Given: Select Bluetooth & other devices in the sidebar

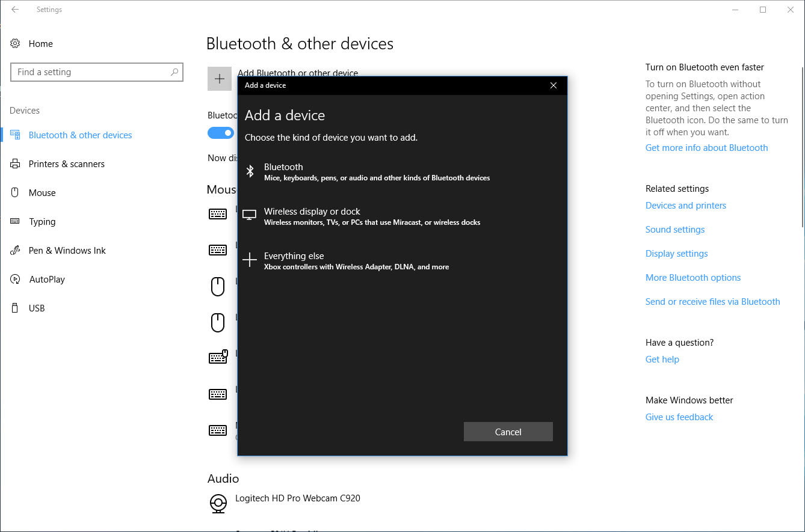Looking at the screenshot, I should point(79,135).
